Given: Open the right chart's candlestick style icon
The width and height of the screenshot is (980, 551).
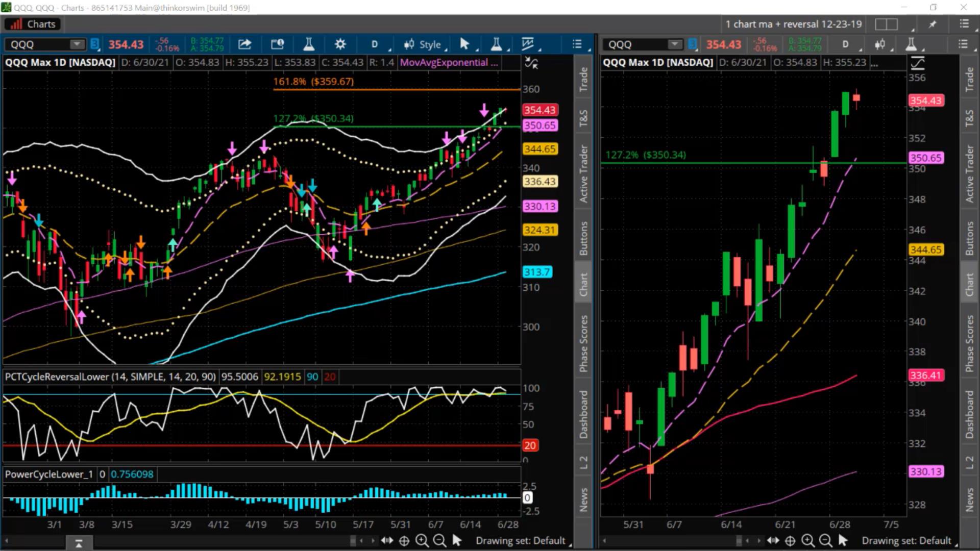Looking at the screenshot, I should [x=880, y=44].
